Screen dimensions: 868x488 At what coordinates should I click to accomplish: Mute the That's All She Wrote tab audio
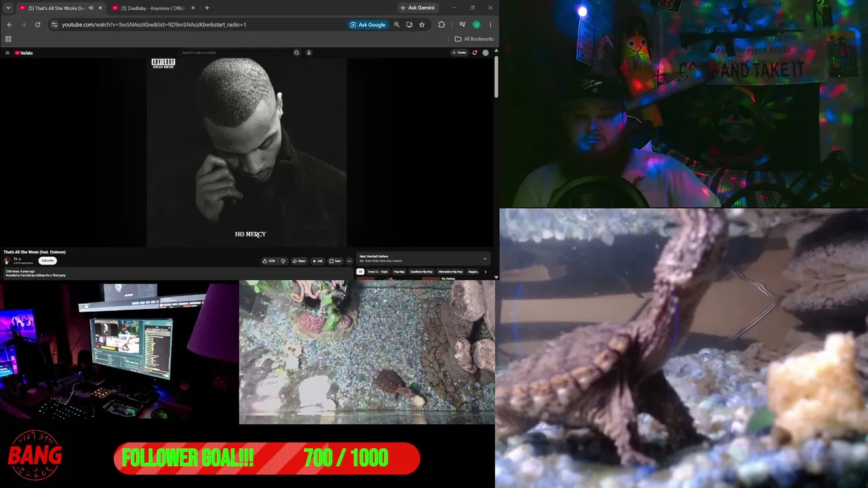(91, 8)
